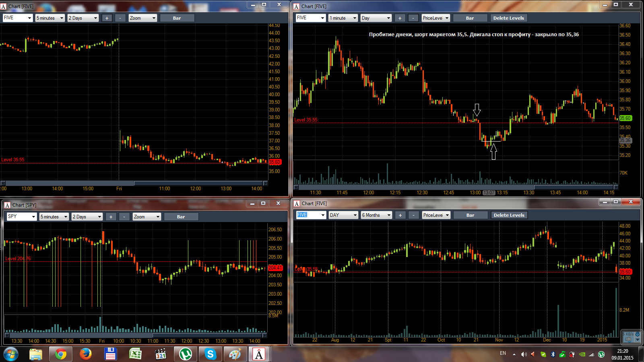Click the minus button on the SPY chart
The width and height of the screenshot is (644, 362).
[x=124, y=217]
